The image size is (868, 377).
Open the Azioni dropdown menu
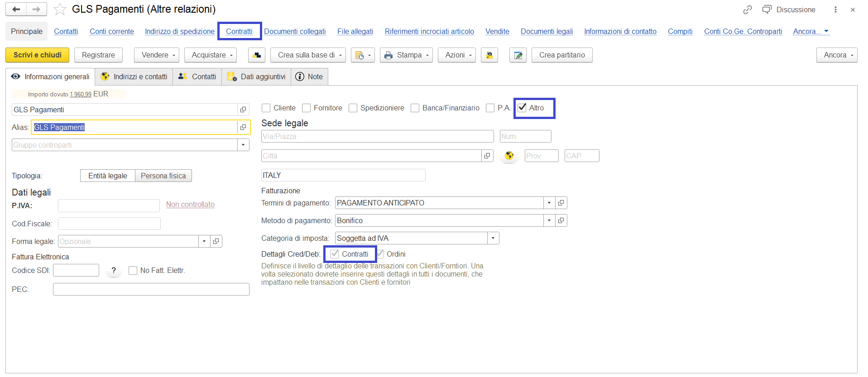point(457,55)
